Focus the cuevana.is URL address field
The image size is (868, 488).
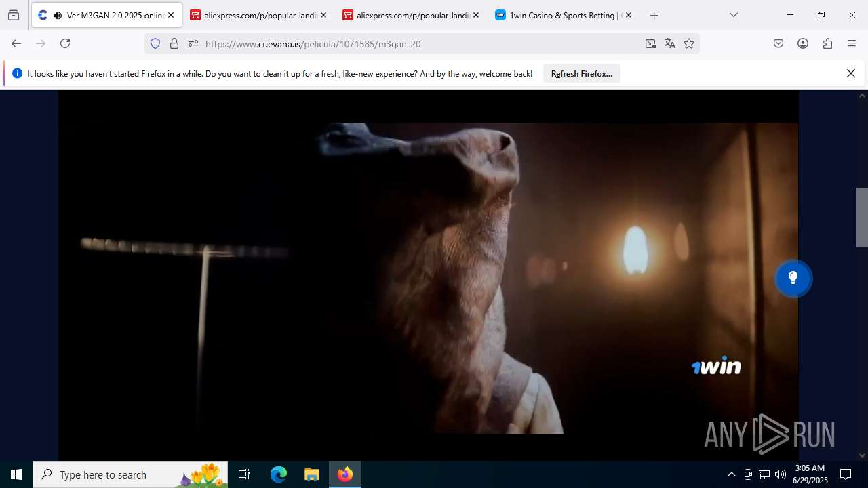click(420, 43)
